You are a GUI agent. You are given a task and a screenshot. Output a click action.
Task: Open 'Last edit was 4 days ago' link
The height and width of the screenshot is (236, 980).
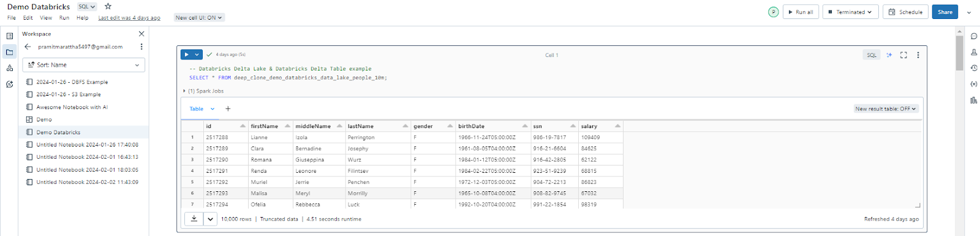129,18
